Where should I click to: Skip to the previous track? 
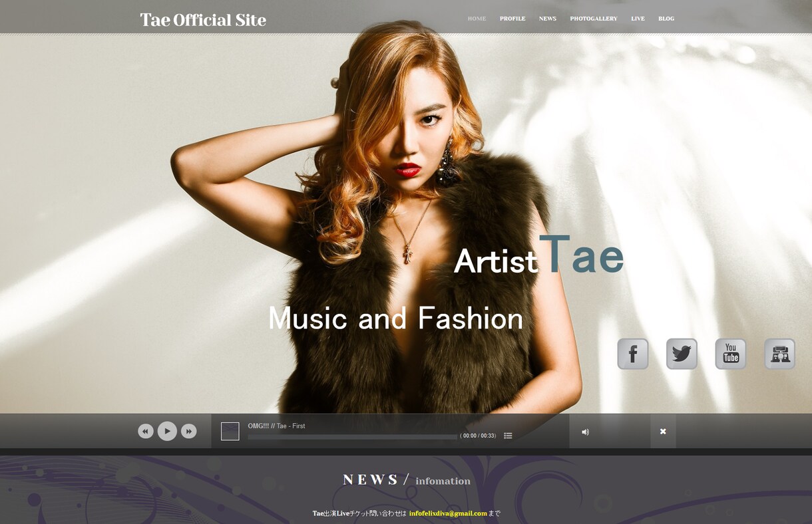tap(146, 431)
